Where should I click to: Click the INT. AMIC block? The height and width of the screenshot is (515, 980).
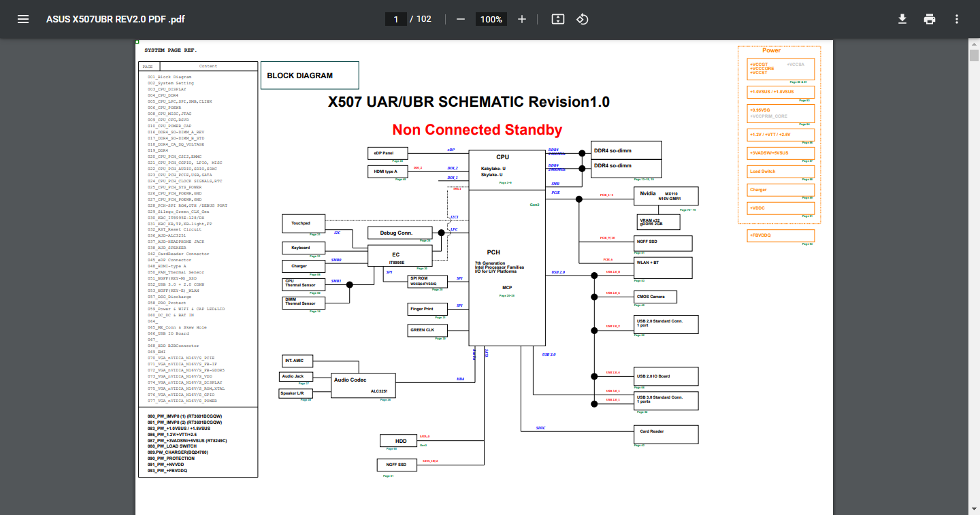pyautogui.click(x=297, y=361)
